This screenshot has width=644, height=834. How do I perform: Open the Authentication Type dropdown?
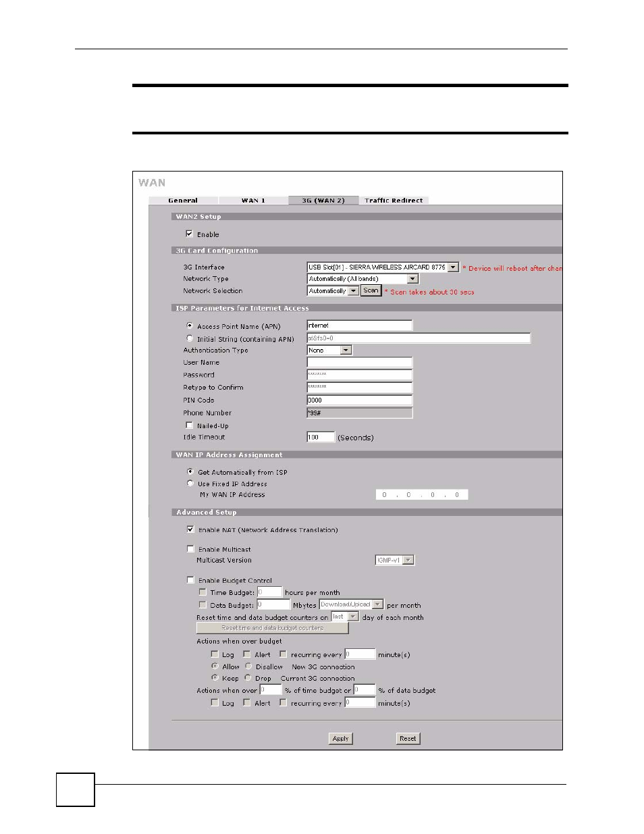[x=329, y=350]
